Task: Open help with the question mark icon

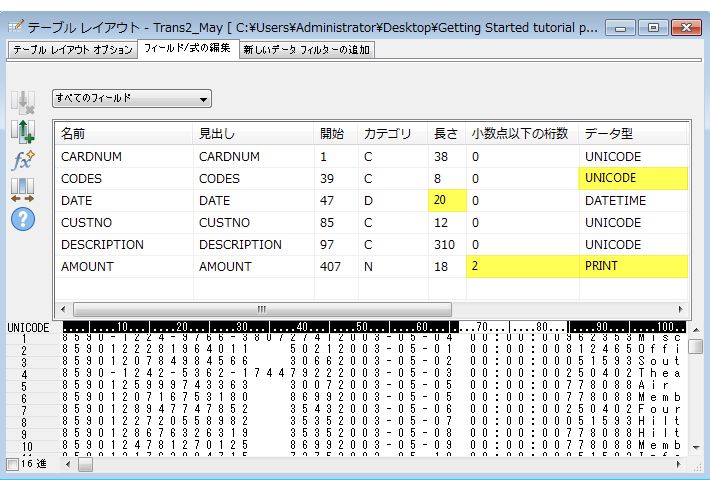Action: pyautogui.click(x=22, y=219)
